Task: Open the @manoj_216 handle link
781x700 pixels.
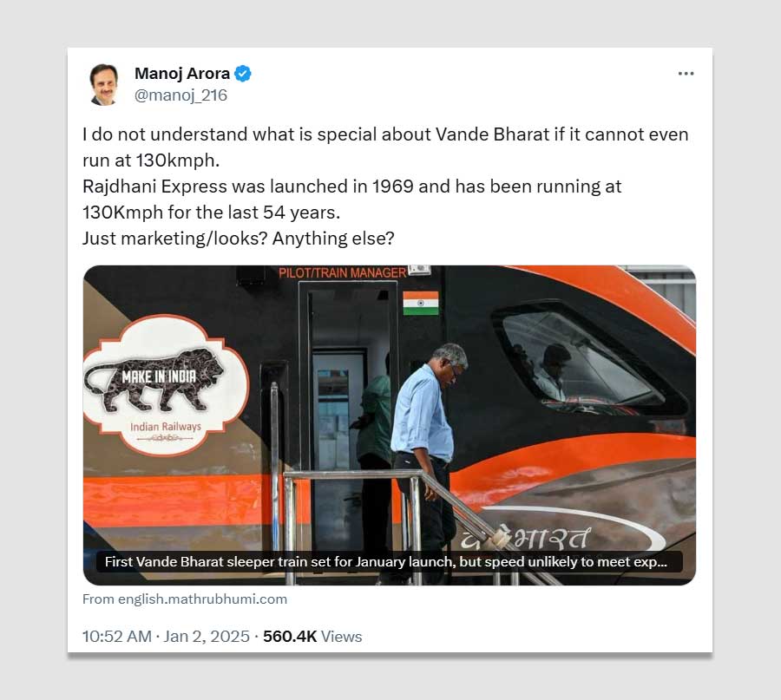Action: click(x=180, y=95)
